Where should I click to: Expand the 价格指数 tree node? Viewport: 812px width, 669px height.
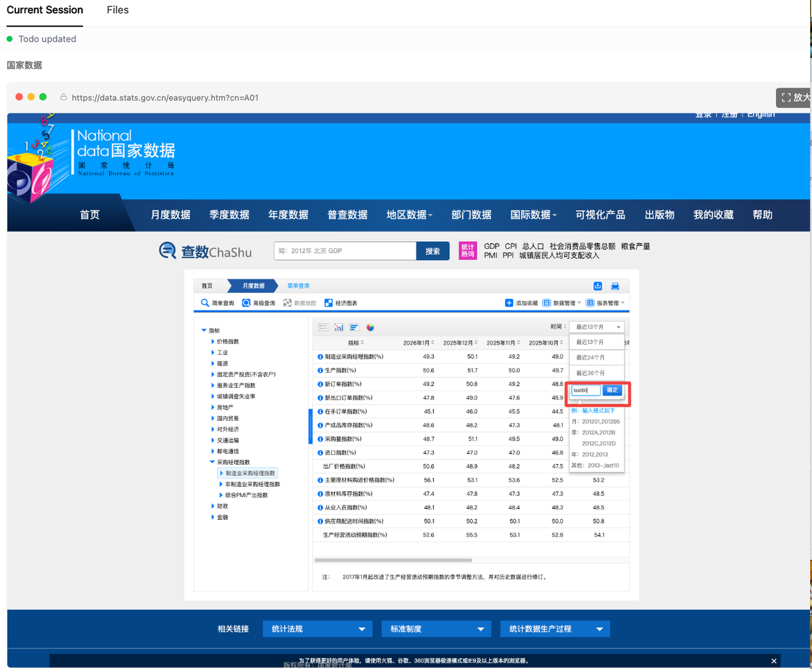pos(212,341)
